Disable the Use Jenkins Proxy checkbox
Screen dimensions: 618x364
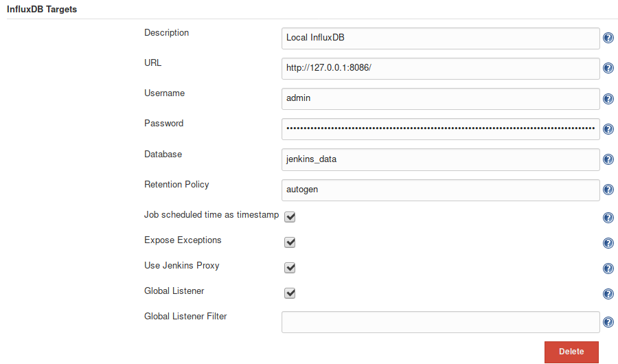pyautogui.click(x=290, y=268)
